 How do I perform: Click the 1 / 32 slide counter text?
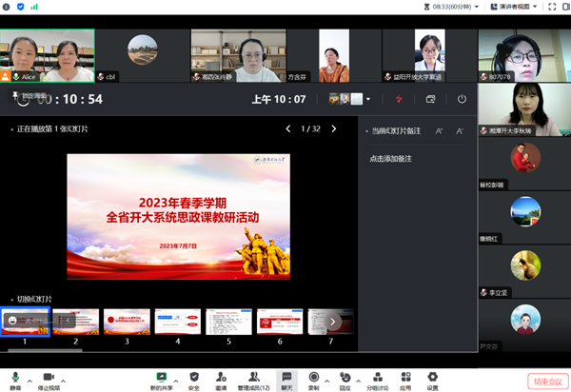(x=310, y=128)
